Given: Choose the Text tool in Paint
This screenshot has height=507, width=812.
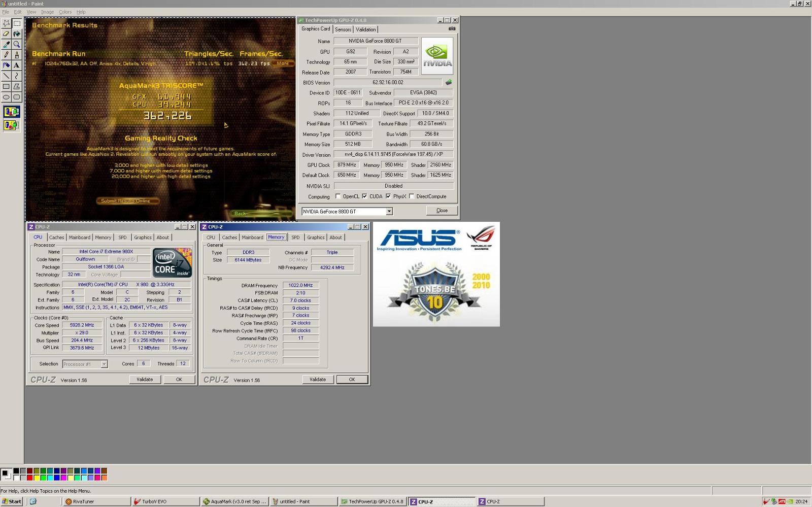Looking at the screenshot, I should (17, 65).
